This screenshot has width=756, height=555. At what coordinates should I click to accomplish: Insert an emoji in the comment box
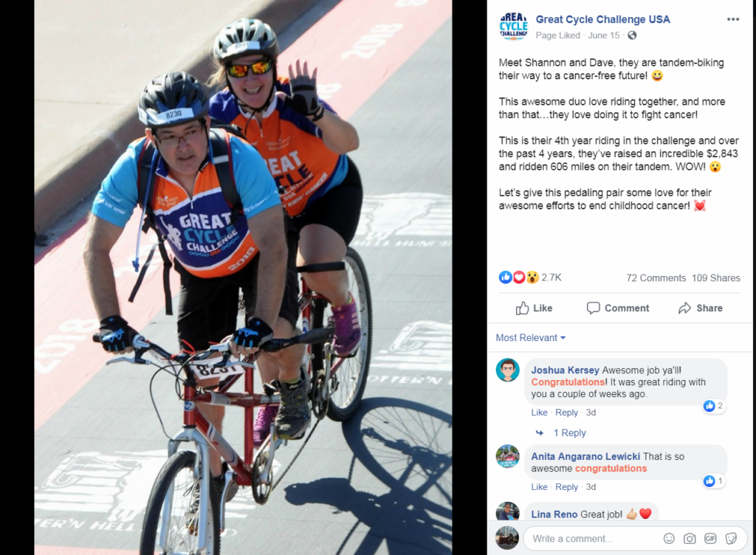[x=669, y=538]
